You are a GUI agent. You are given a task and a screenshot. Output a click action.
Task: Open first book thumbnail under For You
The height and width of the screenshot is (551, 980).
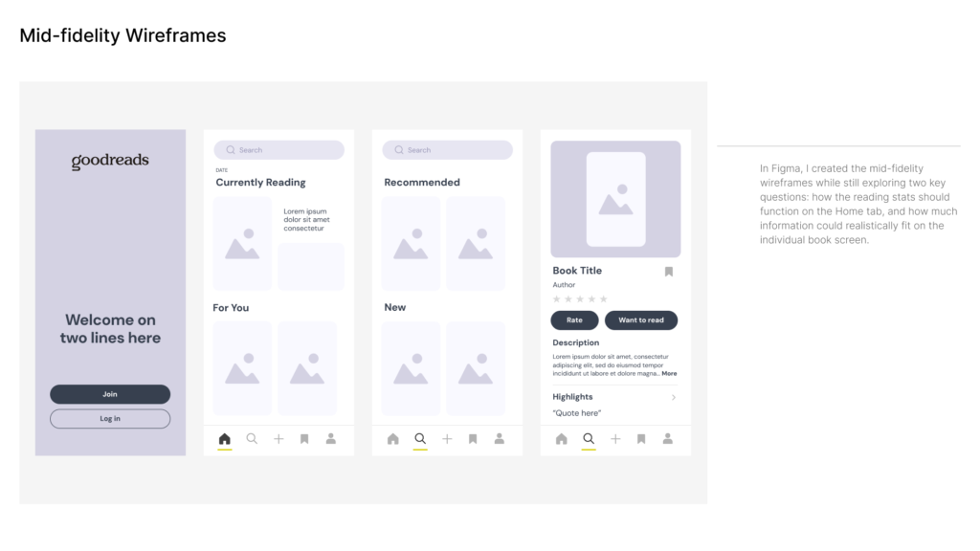[x=242, y=368]
